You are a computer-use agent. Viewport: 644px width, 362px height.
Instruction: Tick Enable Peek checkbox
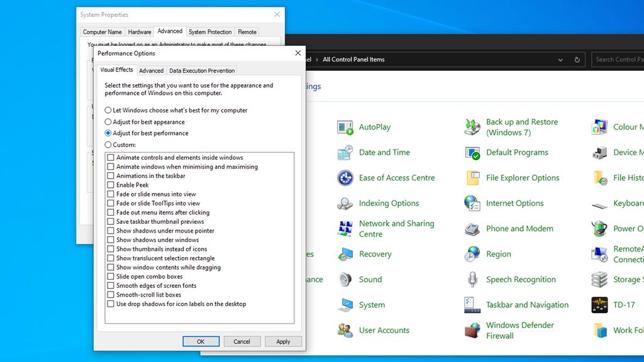click(x=111, y=185)
